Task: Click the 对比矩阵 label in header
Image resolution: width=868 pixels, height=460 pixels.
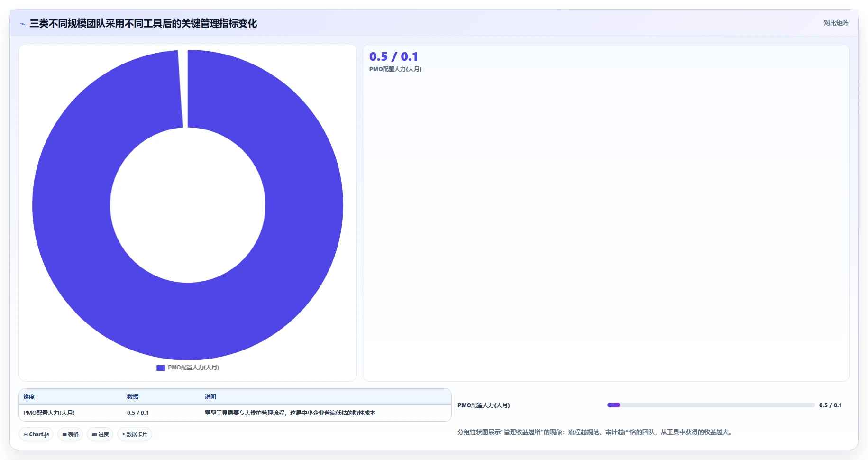Action: click(x=836, y=23)
